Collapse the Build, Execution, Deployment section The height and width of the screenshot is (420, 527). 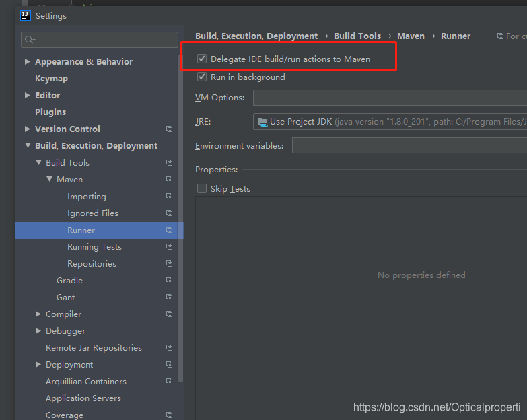28,145
